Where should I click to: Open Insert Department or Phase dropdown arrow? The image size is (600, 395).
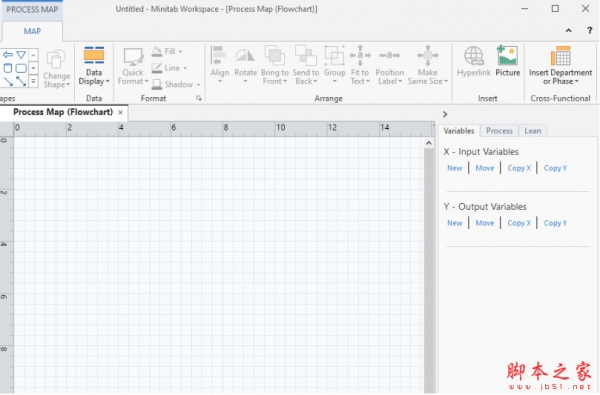point(576,81)
